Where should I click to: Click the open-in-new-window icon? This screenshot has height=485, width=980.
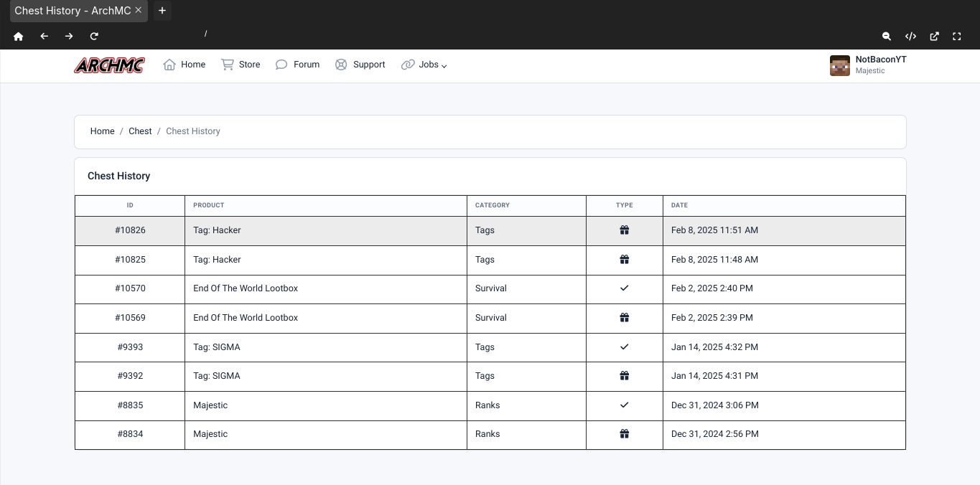pyautogui.click(x=934, y=36)
